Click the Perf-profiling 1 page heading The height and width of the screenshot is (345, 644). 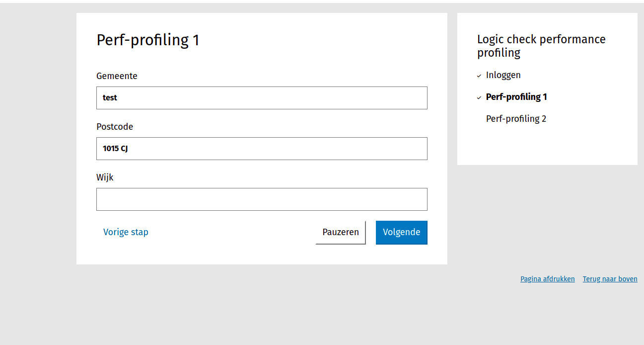[148, 40]
